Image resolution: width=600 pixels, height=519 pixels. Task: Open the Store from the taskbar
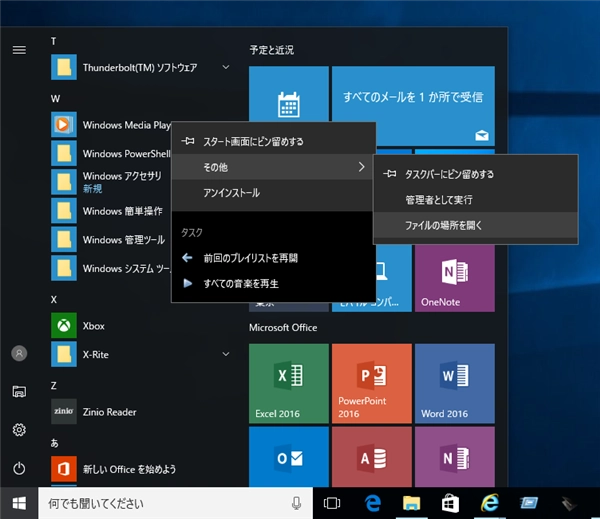(x=450, y=503)
